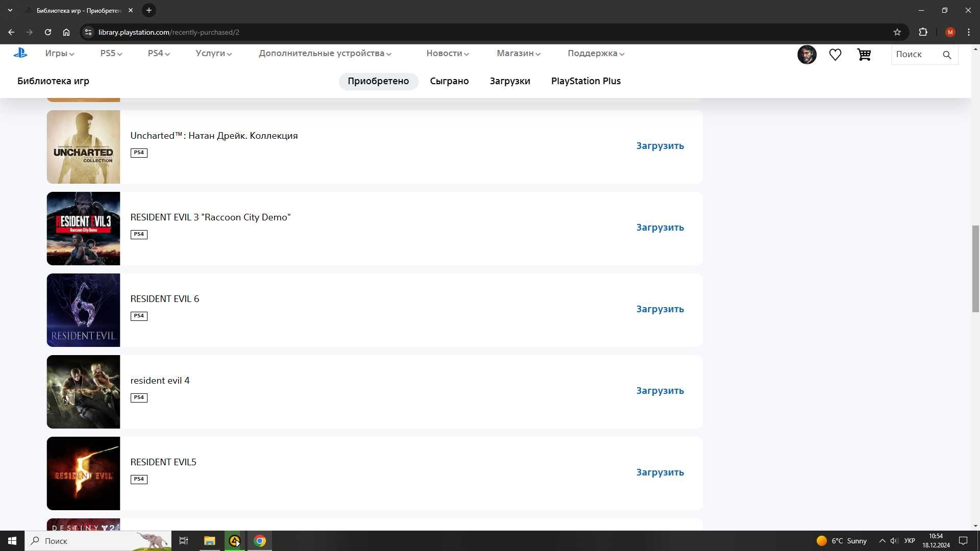Image resolution: width=980 pixels, height=551 pixels.
Task: Download RESIDENT EVIL 6
Action: point(660,309)
